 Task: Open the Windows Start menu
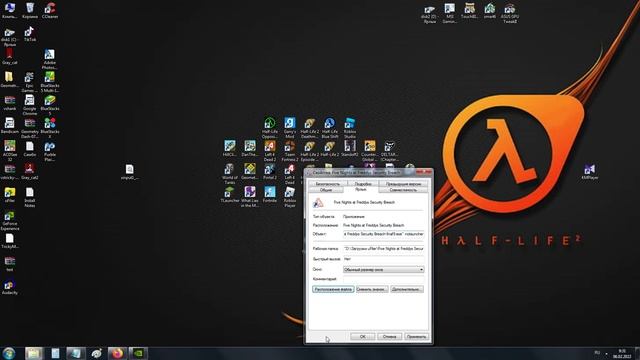click(9, 353)
